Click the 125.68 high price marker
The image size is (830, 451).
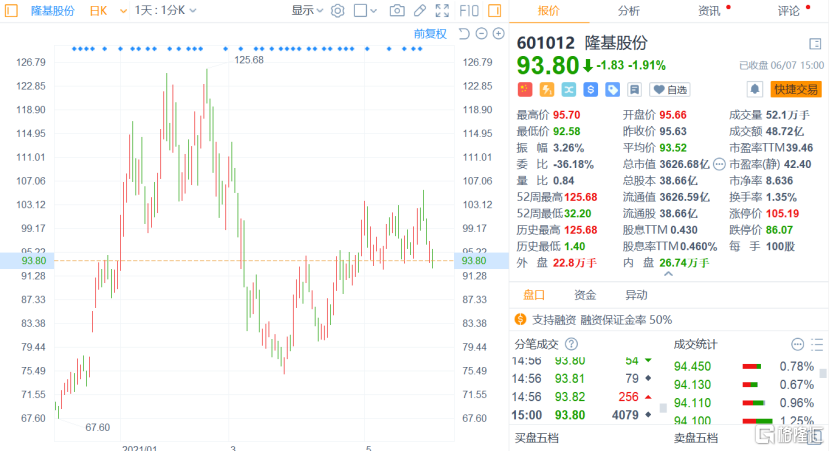pyautogui.click(x=249, y=60)
